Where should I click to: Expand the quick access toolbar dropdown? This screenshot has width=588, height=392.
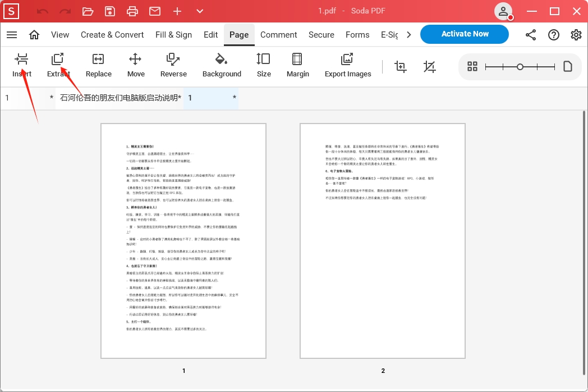pyautogui.click(x=200, y=11)
